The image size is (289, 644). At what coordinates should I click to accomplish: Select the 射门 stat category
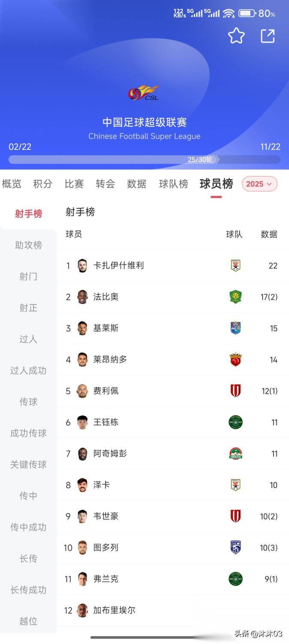tap(27, 276)
